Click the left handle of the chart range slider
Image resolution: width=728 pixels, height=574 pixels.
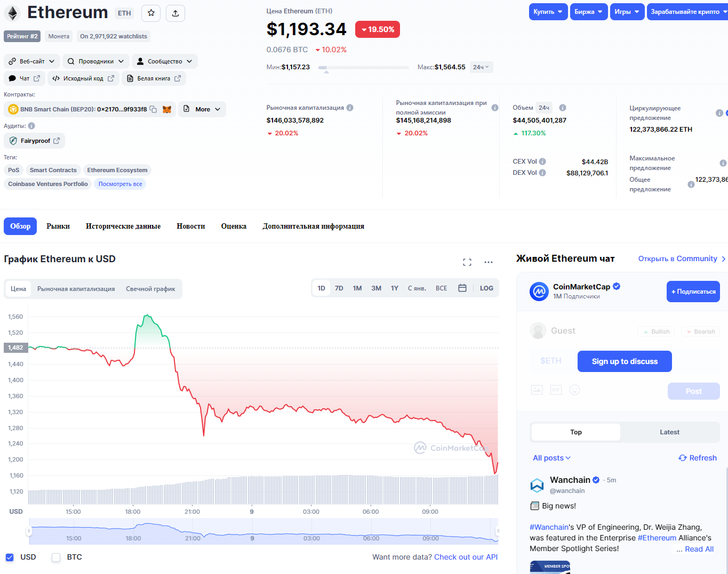[x=29, y=531]
